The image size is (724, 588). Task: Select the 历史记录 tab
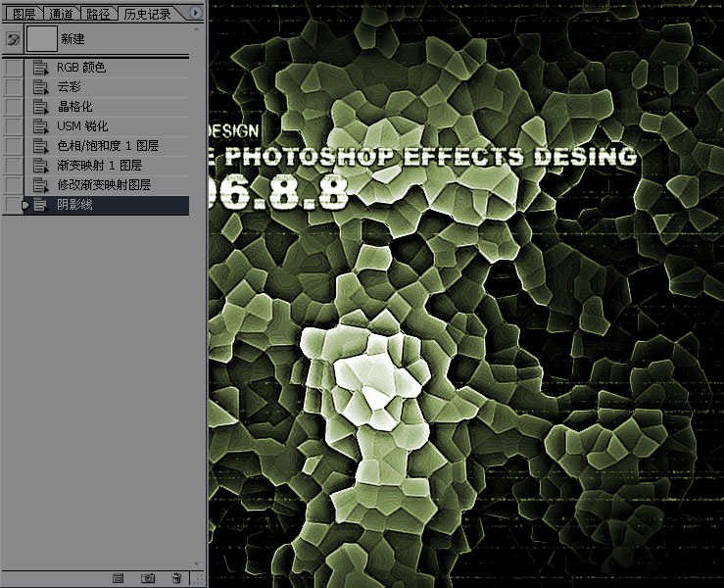pos(147,14)
